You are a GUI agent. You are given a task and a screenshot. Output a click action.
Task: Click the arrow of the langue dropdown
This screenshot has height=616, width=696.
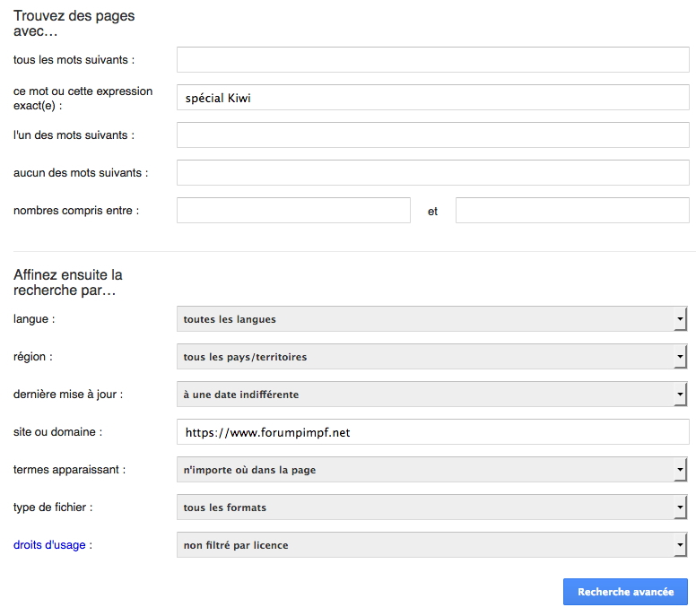point(680,318)
